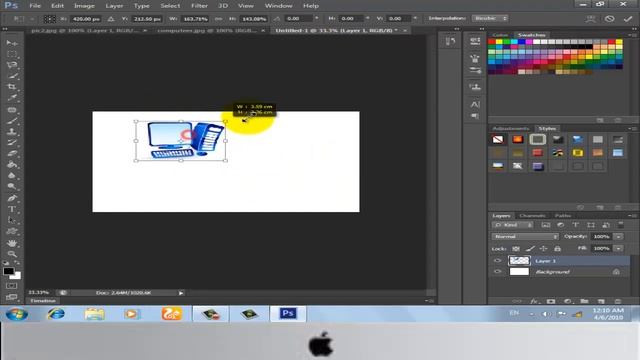
Task: Open the Kind filter dropdown
Action: (513, 225)
